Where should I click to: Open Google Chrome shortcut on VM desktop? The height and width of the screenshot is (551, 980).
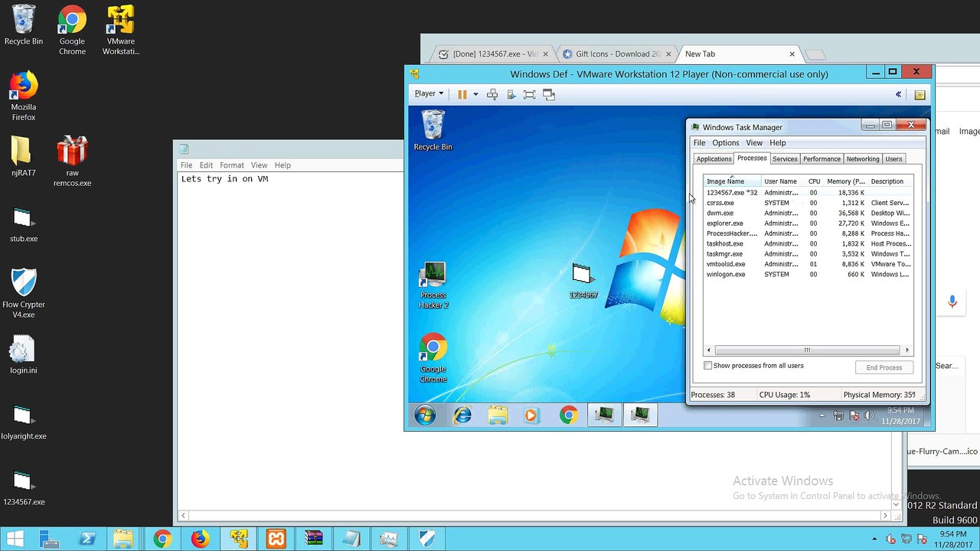pos(433,358)
